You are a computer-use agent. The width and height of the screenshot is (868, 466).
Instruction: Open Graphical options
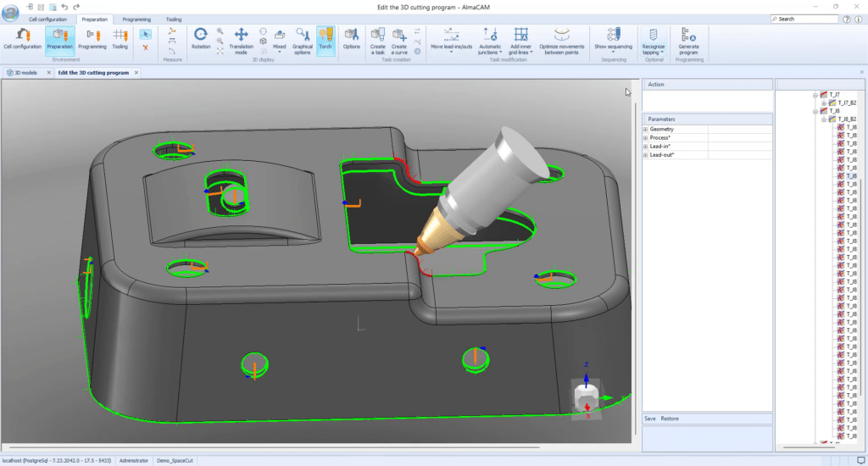[x=302, y=40]
